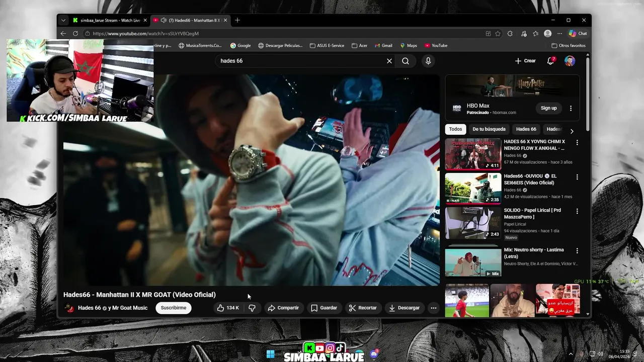Open Descargar Peliculas bookmark
Screen dimensions: 644x362
click(x=280, y=45)
